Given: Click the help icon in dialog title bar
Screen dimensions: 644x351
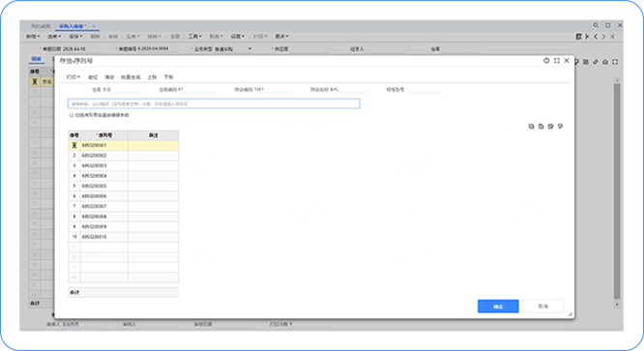Looking at the screenshot, I should (546, 61).
